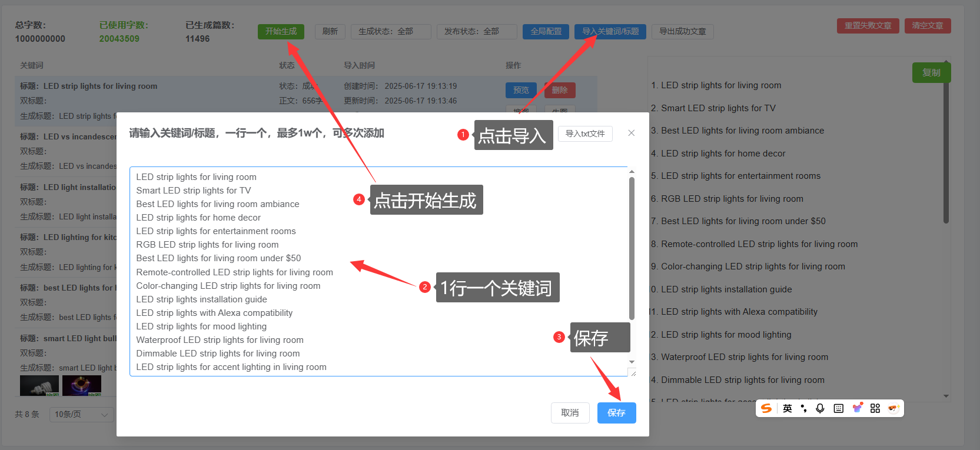This screenshot has height=450, width=980.
Task: Click the Sogou AI assistant mascot icon
Action: tap(893, 408)
